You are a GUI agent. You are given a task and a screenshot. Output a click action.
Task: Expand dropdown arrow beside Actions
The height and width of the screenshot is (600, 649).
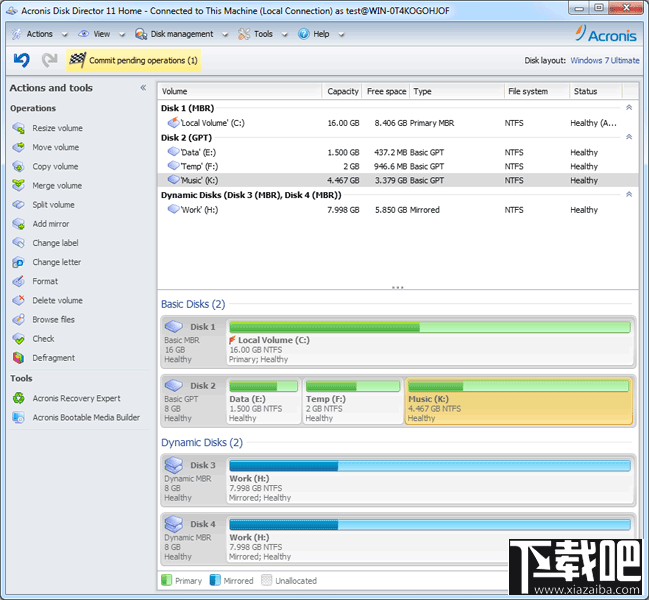[x=65, y=35]
